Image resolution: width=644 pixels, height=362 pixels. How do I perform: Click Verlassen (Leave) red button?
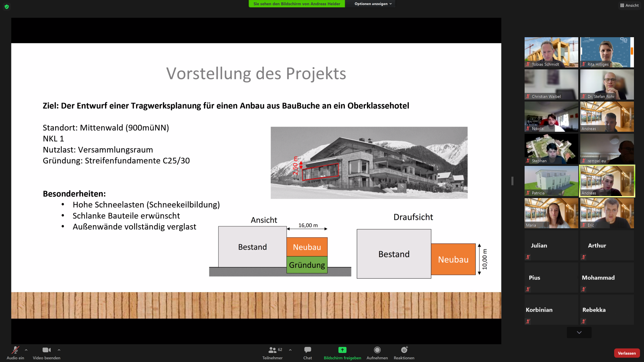627,353
